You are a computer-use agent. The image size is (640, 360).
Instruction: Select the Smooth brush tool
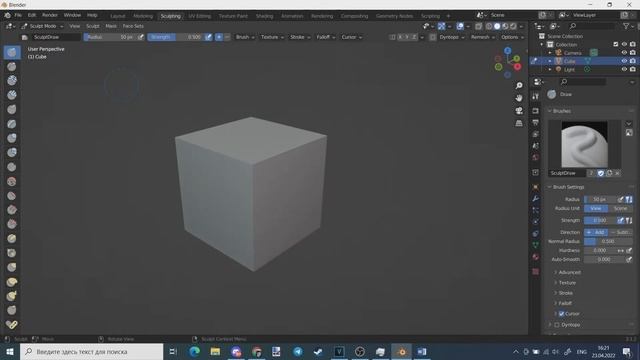(12, 181)
